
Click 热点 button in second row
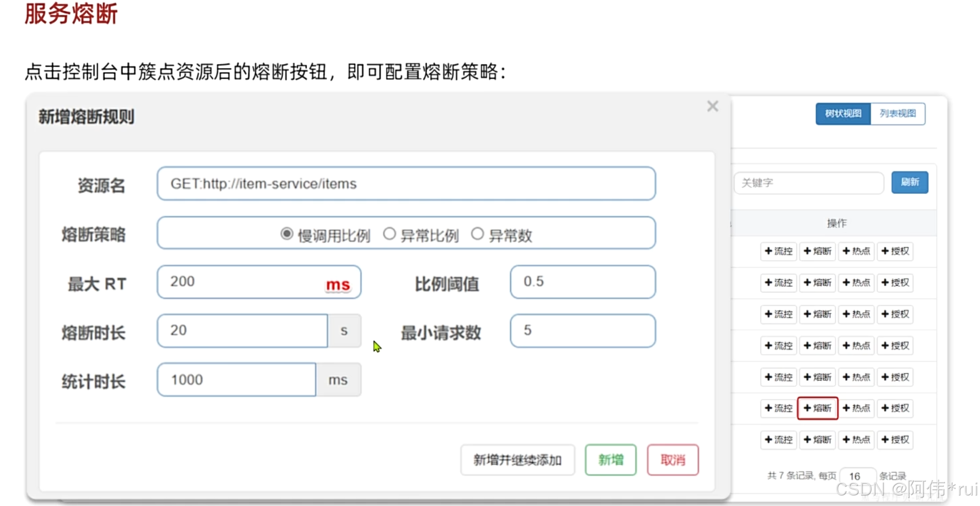point(856,283)
